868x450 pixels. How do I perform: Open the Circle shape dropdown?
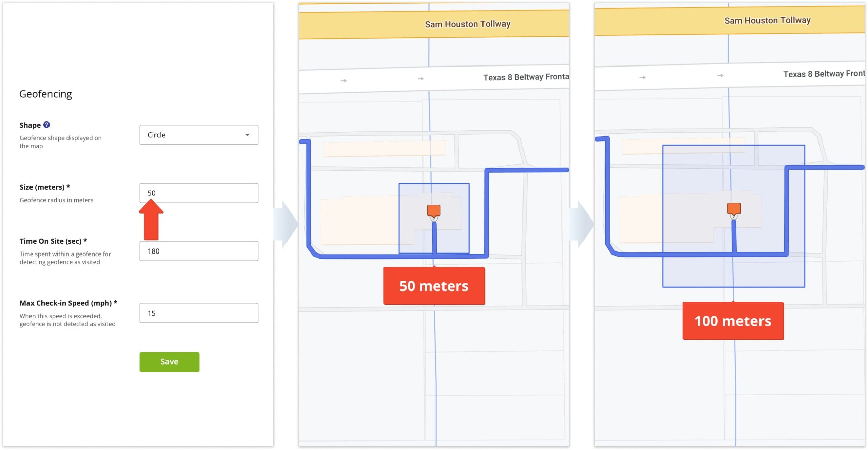coord(199,135)
